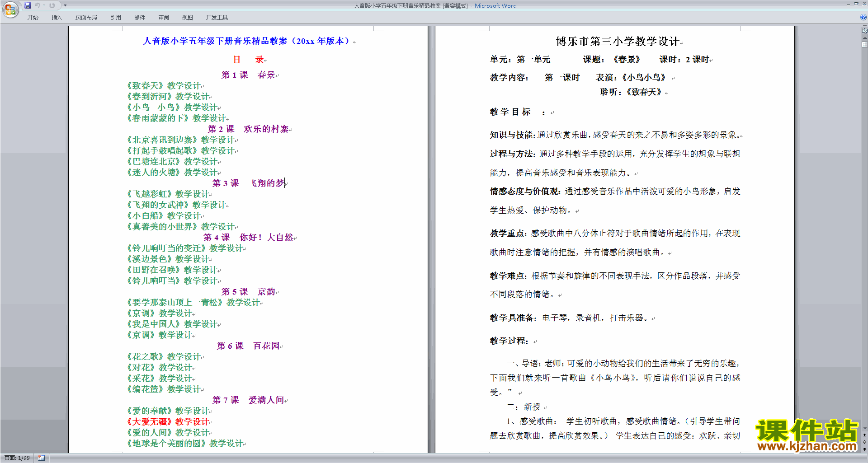Image resolution: width=868 pixels, height=463 pixels.
Task: Click the entry 《迷人的火塘》教学设计
Action: pos(172,173)
